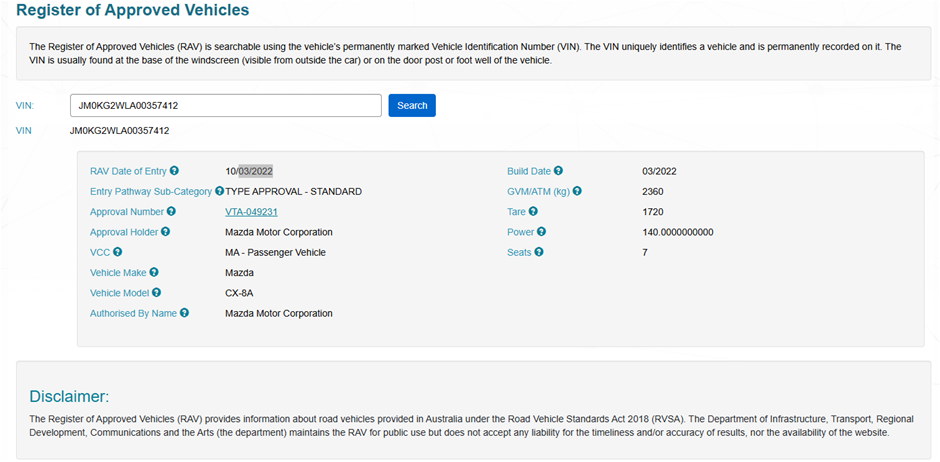Click the Approval Number help icon
940x462 pixels.
tap(171, 212)
